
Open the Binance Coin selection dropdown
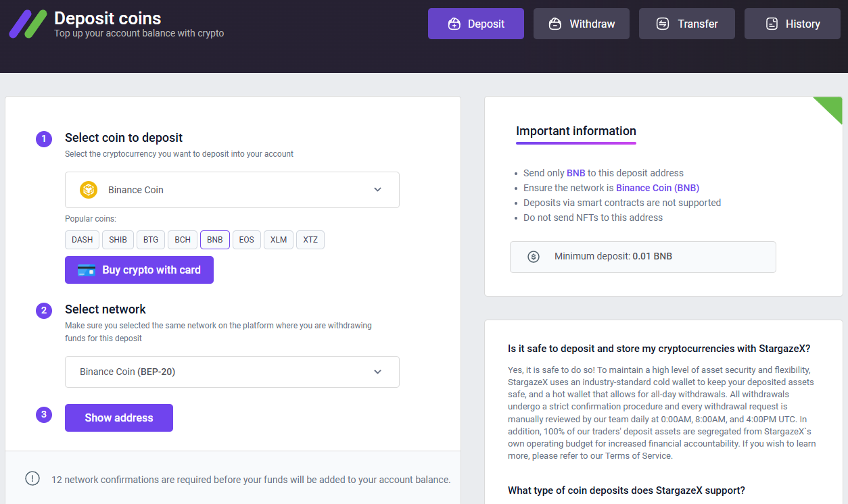click(x=232, y=190)
